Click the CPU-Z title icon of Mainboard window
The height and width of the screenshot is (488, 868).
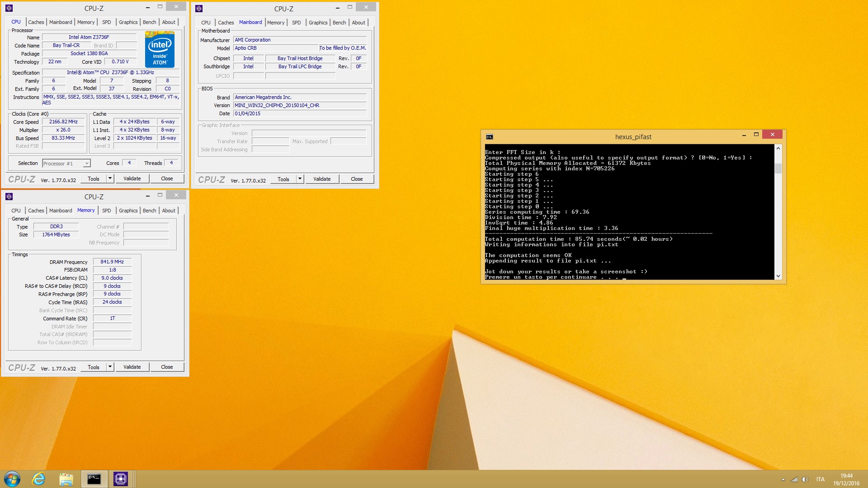point(199,8)
